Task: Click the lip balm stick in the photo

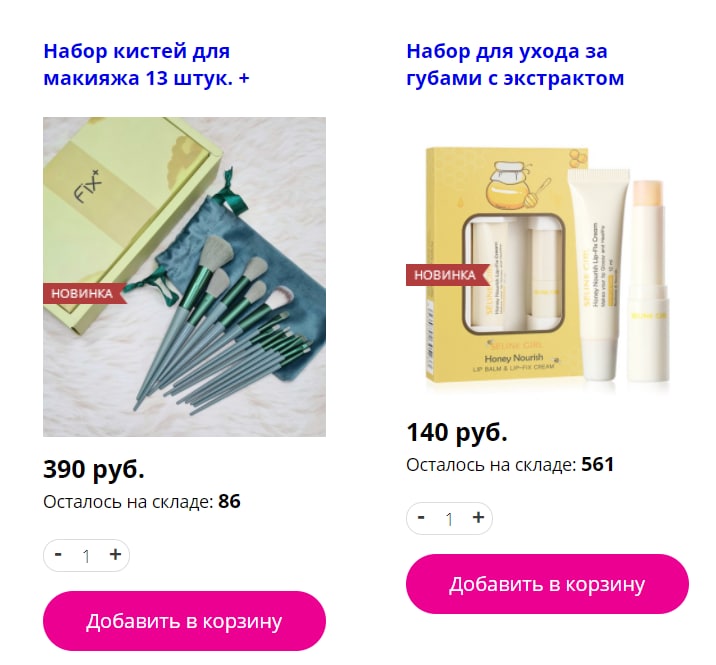Action: [x=649, y=281]
